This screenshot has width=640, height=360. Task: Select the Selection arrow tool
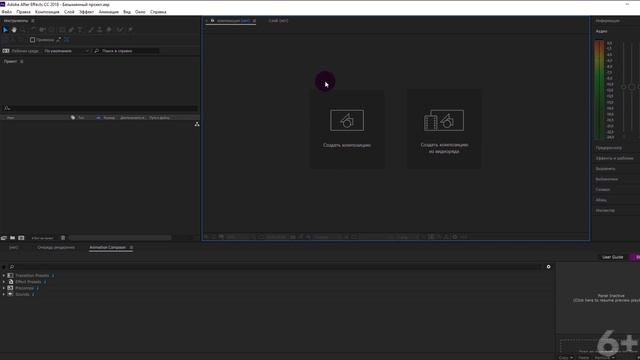pos(5,30)
